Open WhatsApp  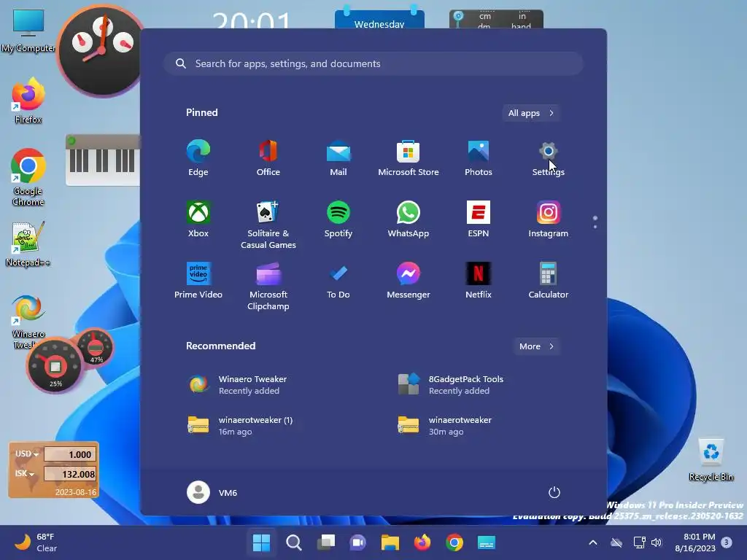409,219
